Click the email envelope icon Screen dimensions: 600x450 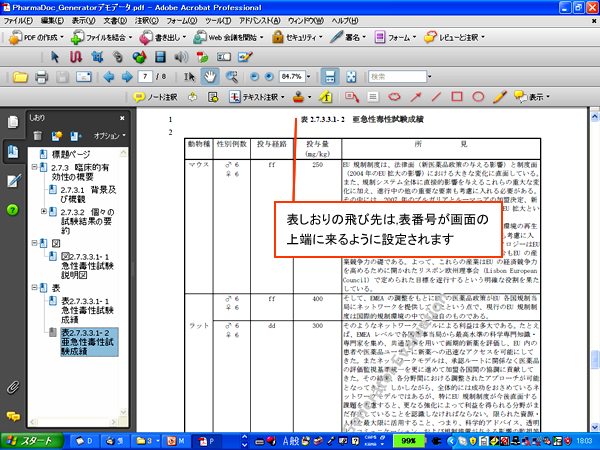83,77
